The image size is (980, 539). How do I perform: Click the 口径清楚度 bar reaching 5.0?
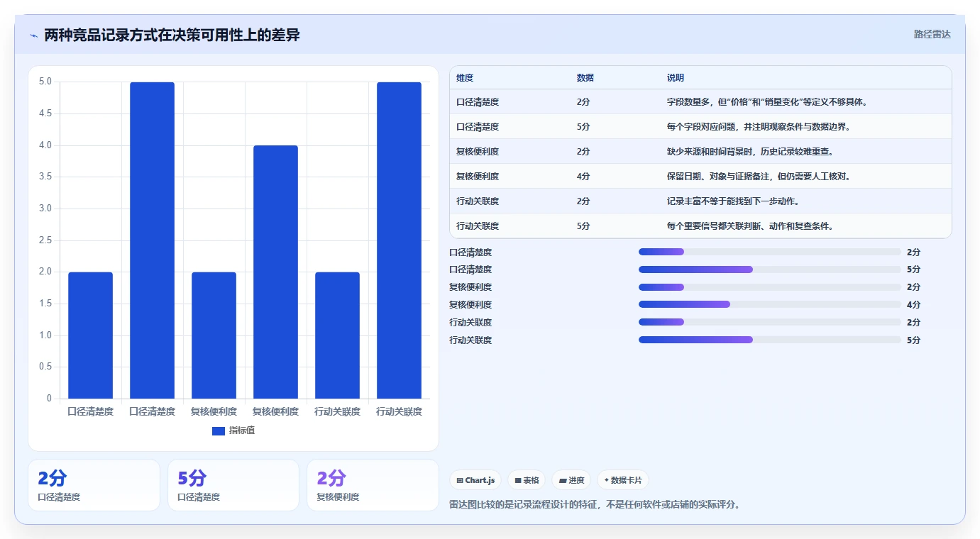coord(152,240)
